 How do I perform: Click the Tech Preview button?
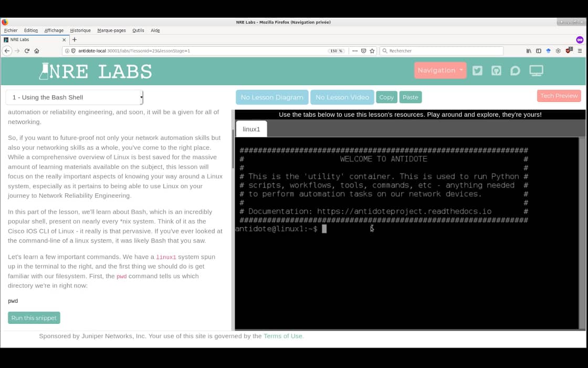click(x=559, y=96)
